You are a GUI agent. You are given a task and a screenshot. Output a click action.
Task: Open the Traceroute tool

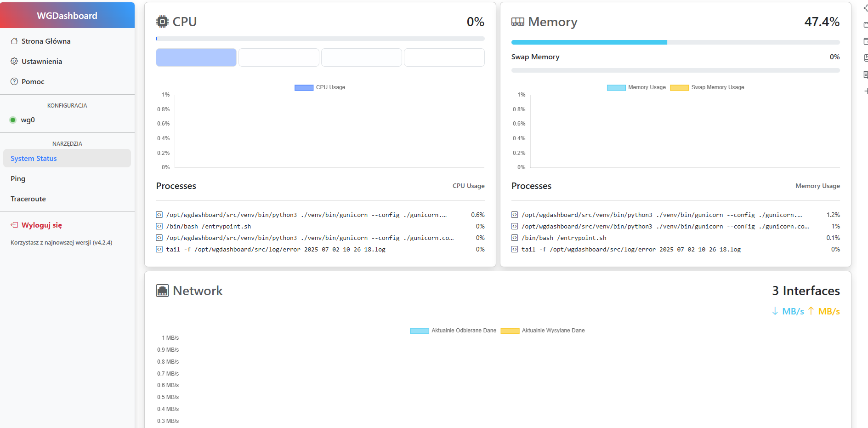point(67,199)
